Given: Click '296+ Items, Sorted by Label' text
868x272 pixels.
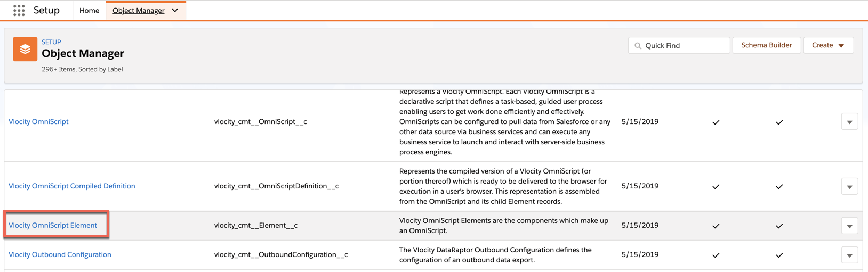Looking at the screenshot, I should pyautogui.click(x=82, y=69).
